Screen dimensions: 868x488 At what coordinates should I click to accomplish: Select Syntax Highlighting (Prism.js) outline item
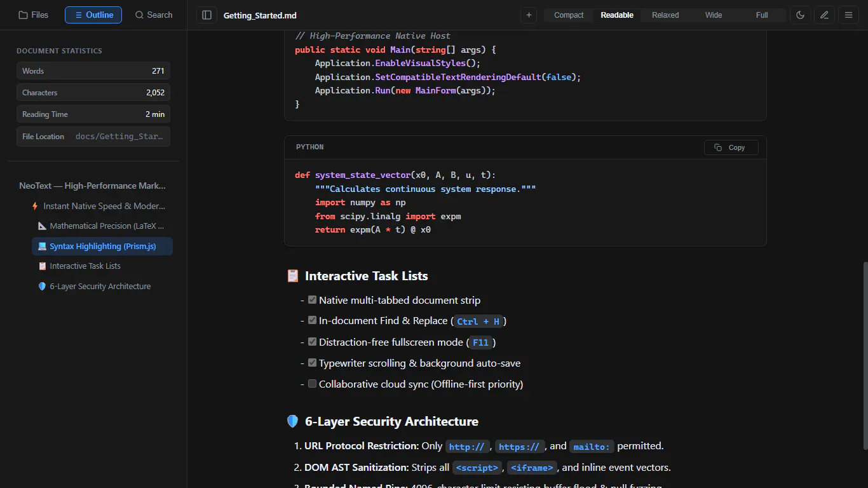[102, 247]
